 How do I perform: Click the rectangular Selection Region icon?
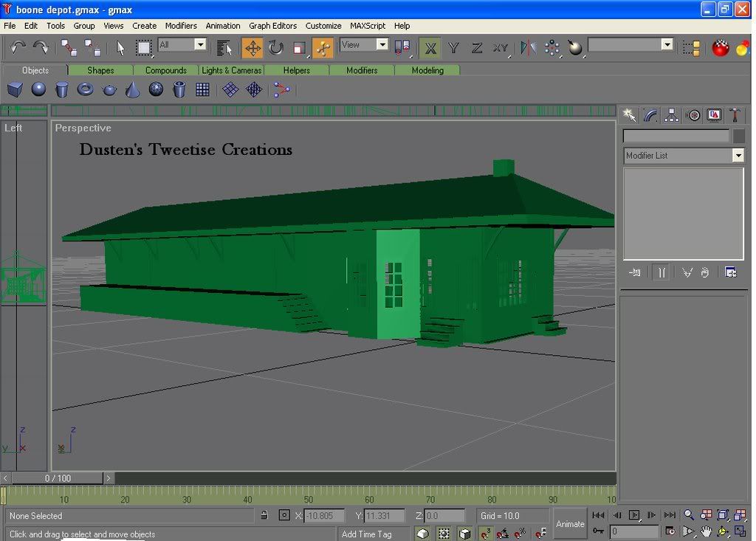coord(143,48)
